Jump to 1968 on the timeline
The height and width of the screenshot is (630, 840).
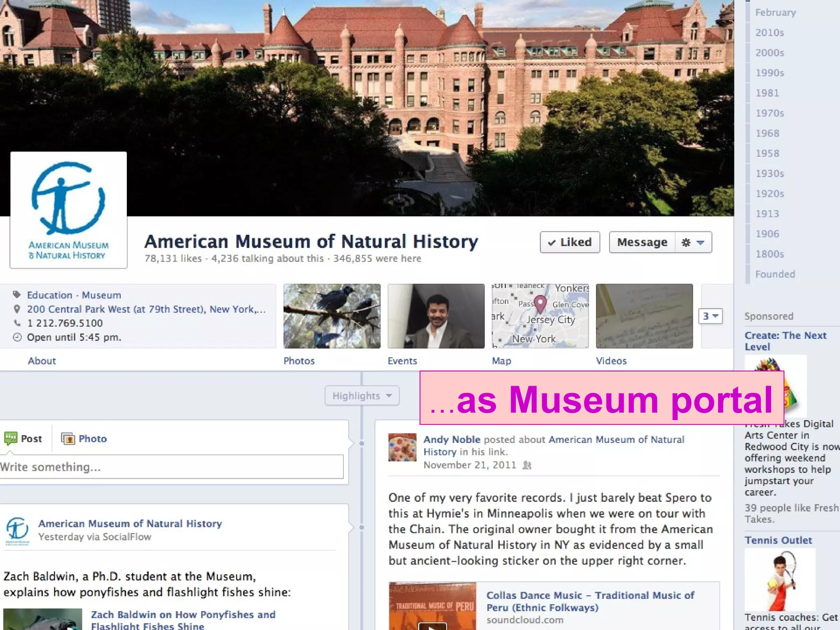point(767,133)
